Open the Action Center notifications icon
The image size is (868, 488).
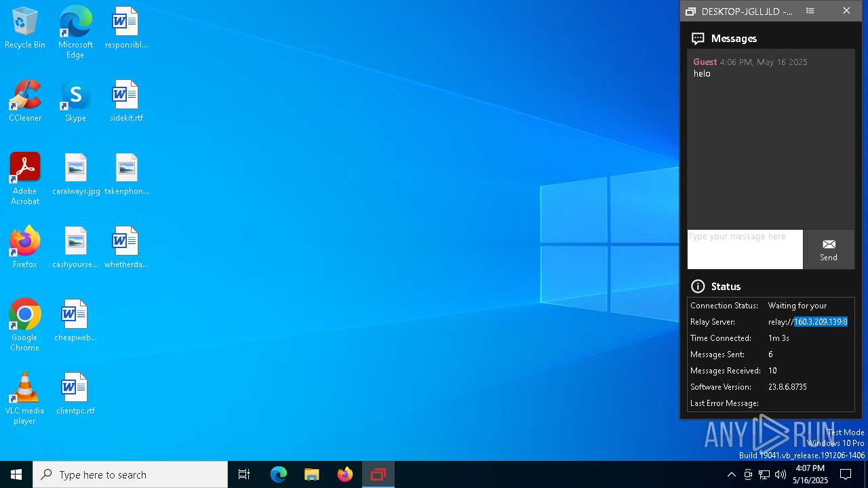pos(846,474)
